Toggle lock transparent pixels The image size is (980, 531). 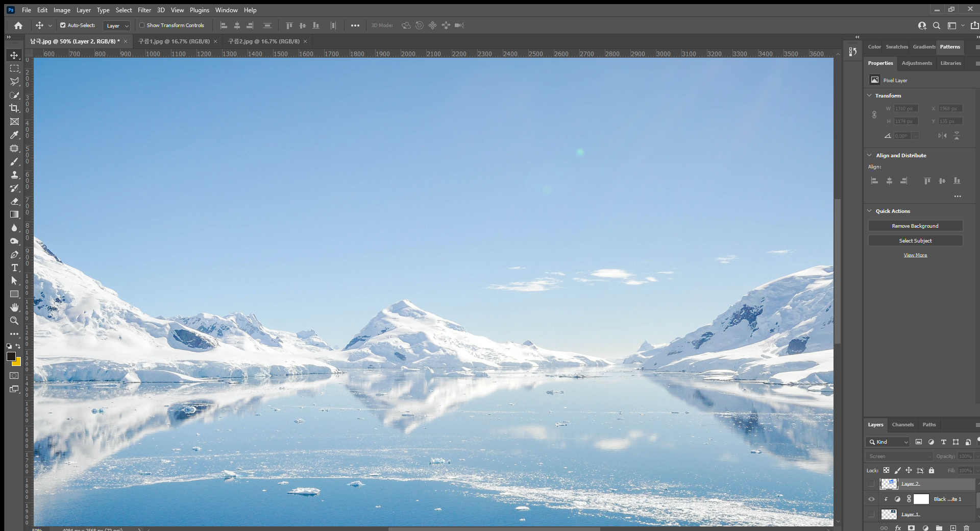[886, 470]
